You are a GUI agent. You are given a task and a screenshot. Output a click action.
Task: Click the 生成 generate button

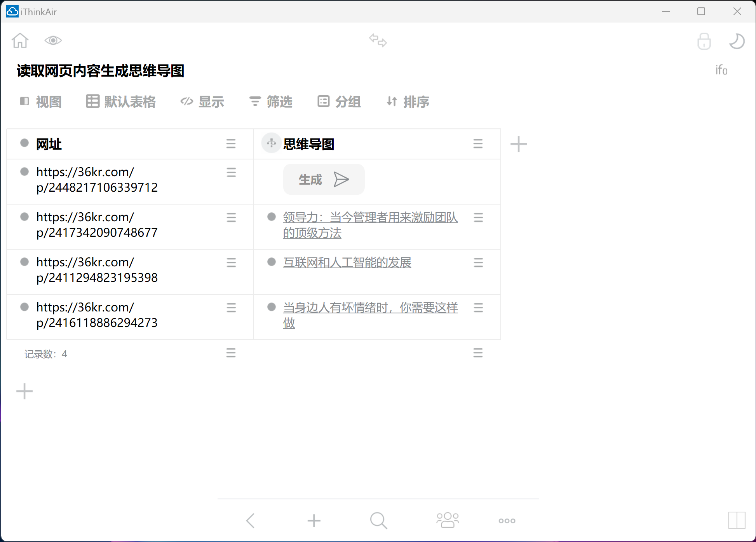point(324,179)
